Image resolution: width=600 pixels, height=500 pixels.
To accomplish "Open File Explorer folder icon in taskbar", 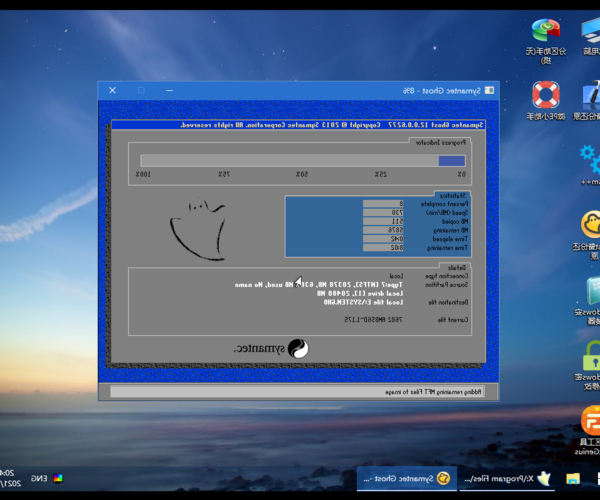I will pos(574,480).
